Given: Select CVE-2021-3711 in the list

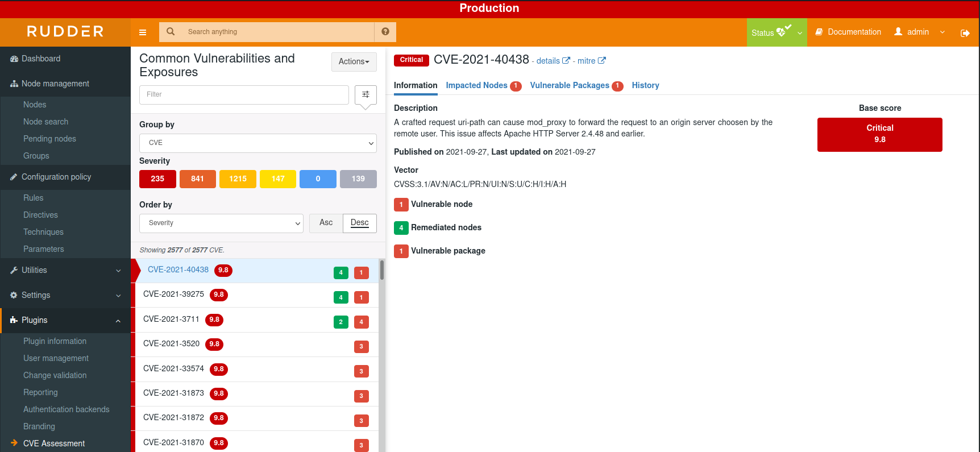Looking at the screenshot, I should 171,320.
